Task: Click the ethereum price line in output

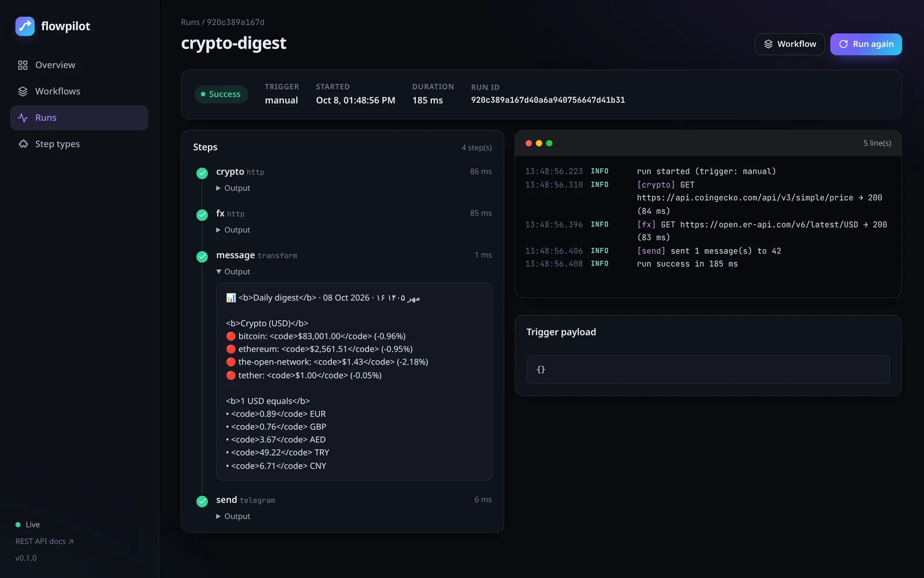Action: 319,349
